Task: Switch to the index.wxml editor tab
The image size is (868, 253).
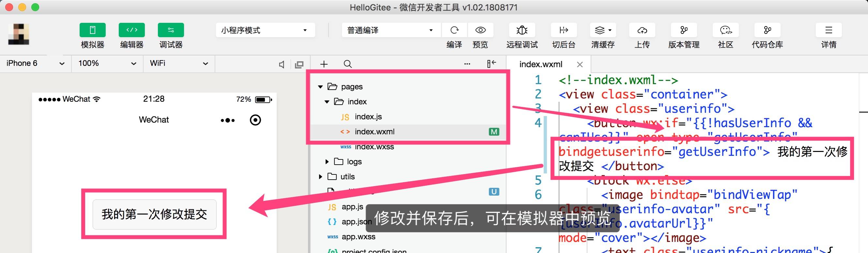Action: (541, 64)
